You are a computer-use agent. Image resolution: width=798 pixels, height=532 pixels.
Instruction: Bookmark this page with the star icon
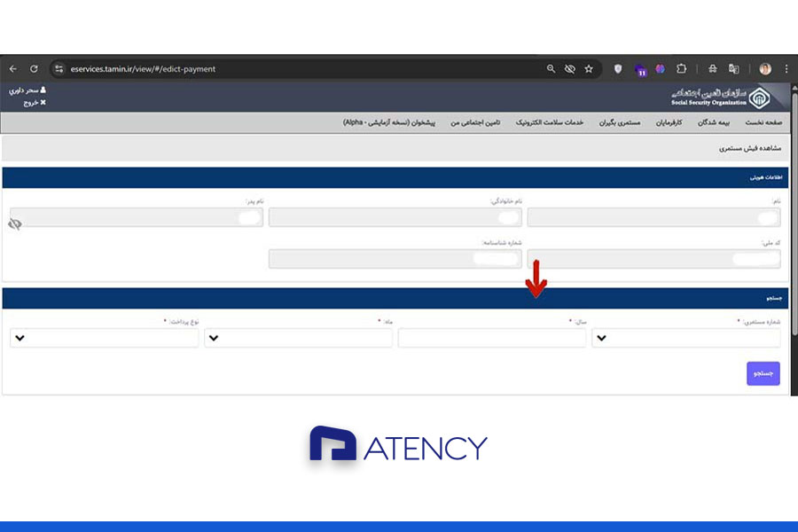click(x=589, y=68)
